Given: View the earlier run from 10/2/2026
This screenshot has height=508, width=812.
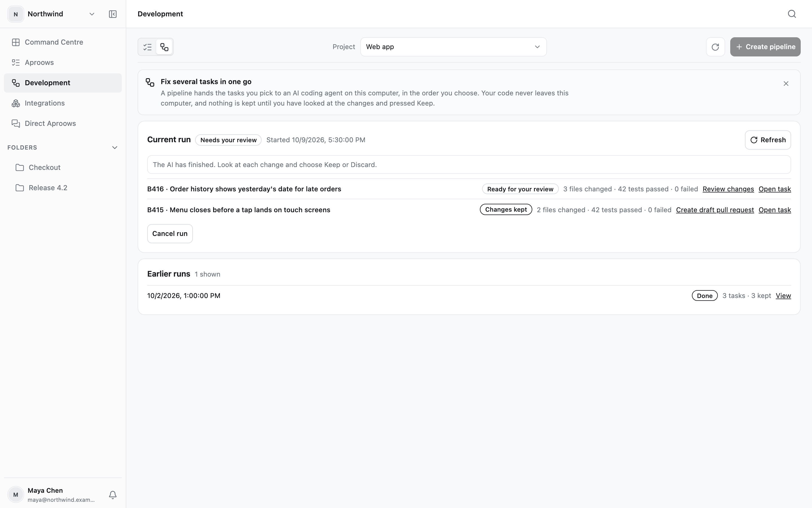Looking at the screenshot, I should click(783, 296).
